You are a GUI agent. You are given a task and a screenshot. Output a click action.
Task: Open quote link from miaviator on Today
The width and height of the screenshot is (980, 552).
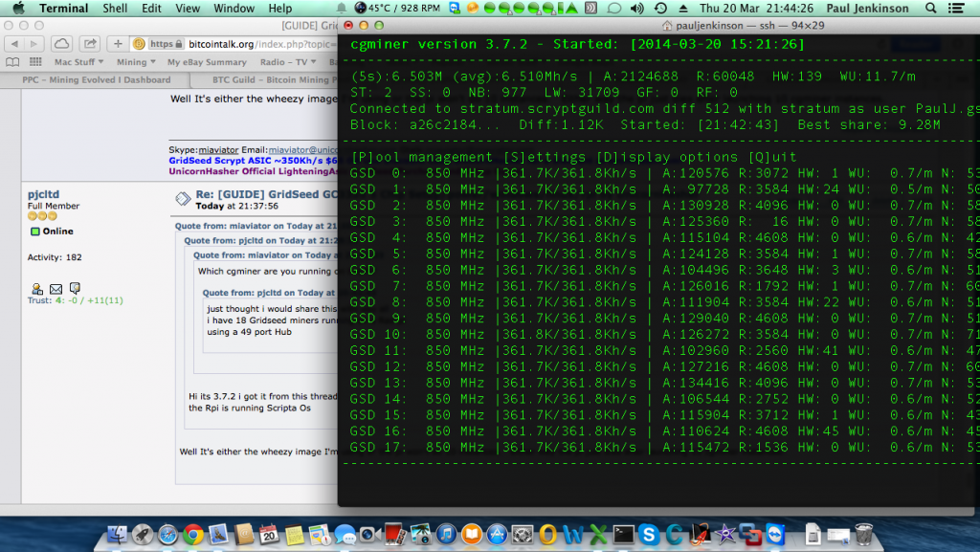256,226
